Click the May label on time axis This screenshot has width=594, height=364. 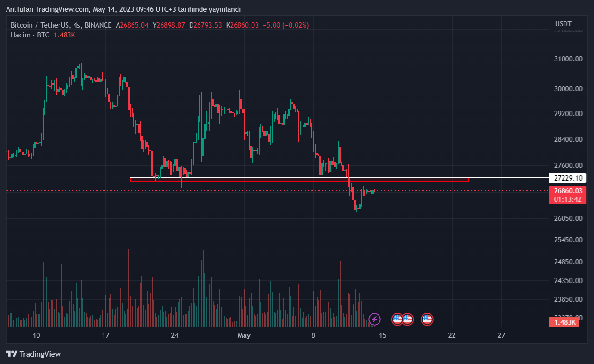[x=244, y=335]
